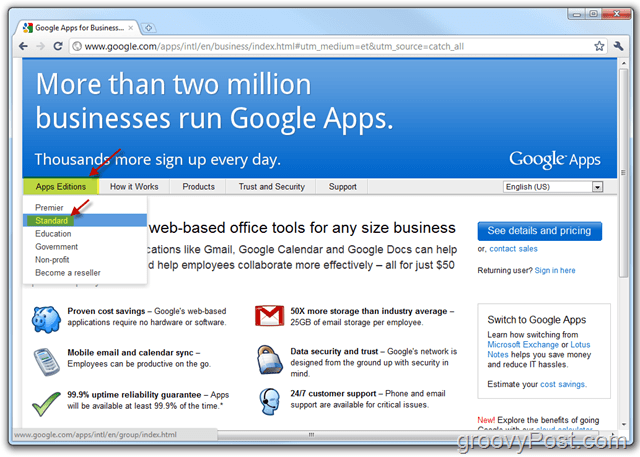Click the Switch to Google Apps heading
The height and width of the screenshot is (457, 640).
click(x=537, y=320)
